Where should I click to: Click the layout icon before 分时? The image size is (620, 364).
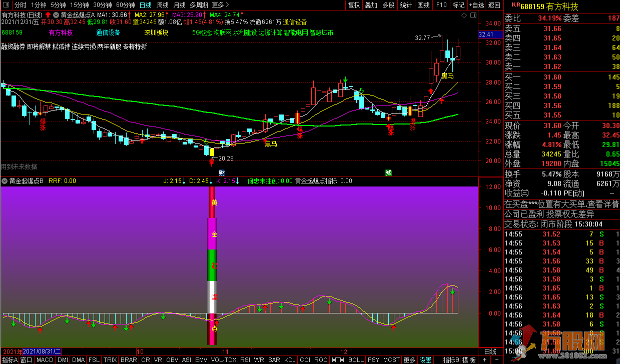[x=6, y=5]
